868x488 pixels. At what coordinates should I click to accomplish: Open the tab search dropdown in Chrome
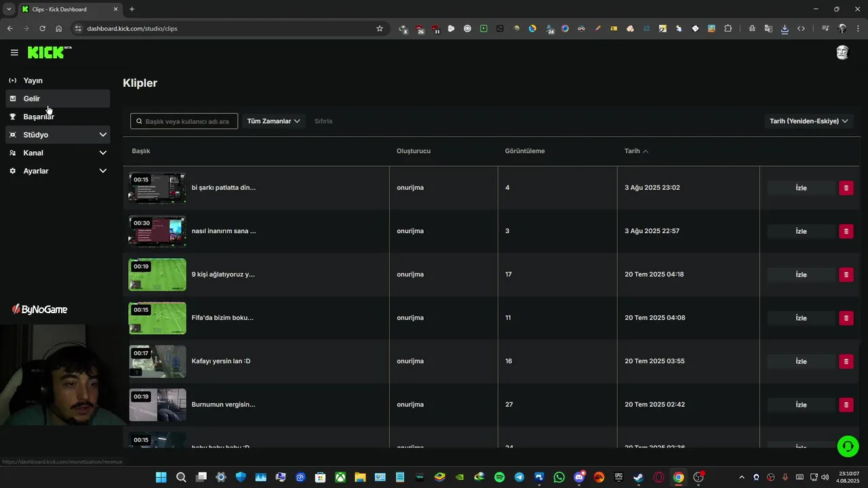[x=9, y=9]
